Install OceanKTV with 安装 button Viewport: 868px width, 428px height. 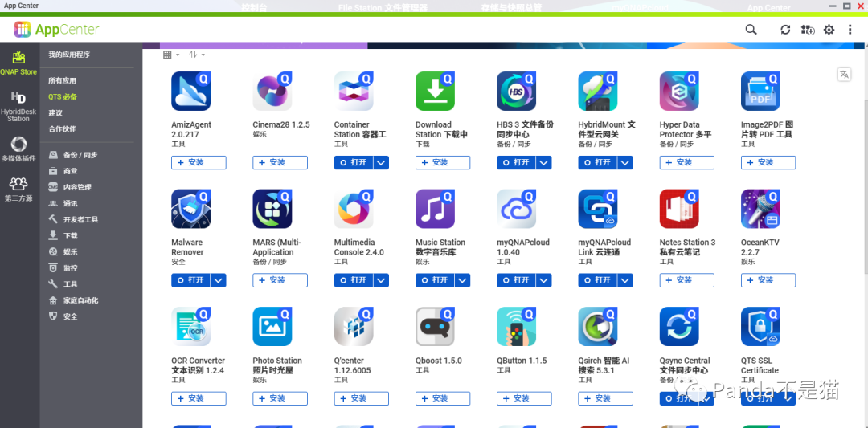[x=768, y=280]
